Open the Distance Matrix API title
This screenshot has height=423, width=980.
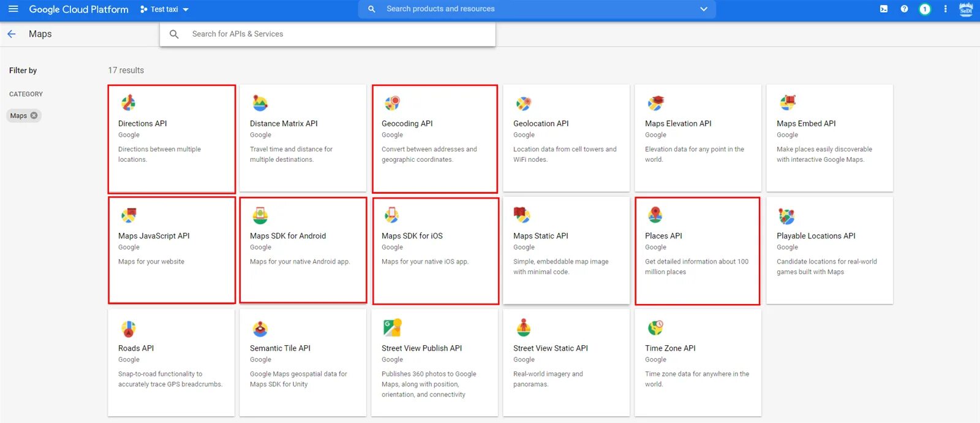pyautogui.click(x=284, y=123)
